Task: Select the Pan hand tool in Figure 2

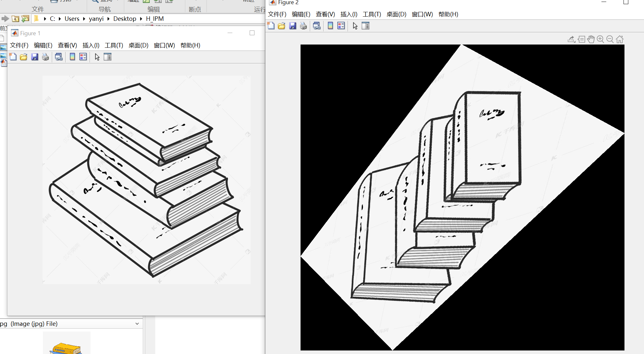Action: tap(591, 39)
